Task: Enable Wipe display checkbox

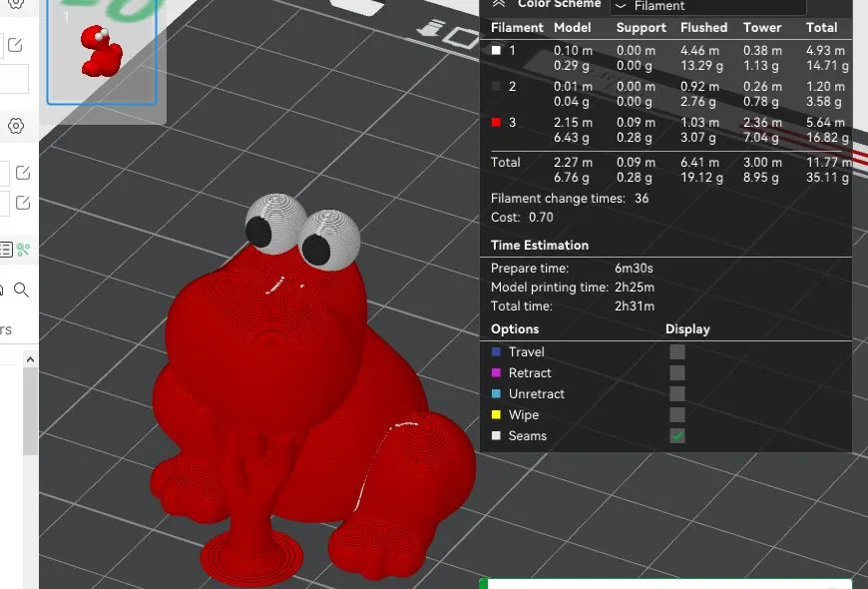Action: pos(677,414)
